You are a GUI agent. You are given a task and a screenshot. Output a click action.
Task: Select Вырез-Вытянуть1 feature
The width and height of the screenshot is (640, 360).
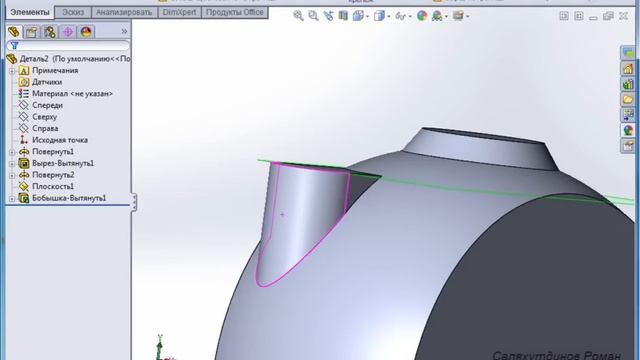click(x=63, y=163)
